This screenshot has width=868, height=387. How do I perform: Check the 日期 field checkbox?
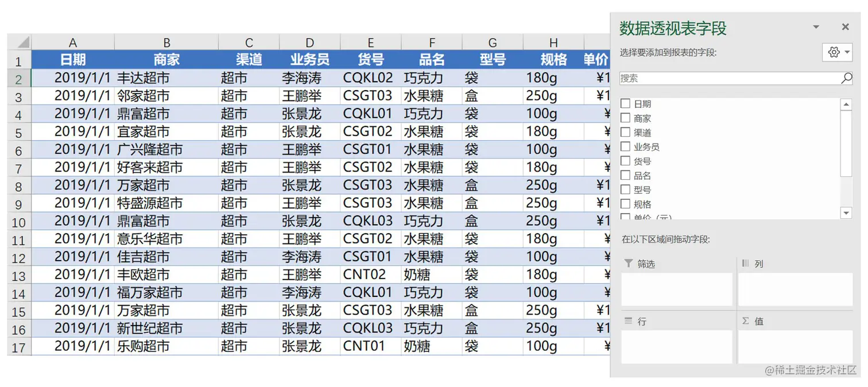[x=626, y=103]
